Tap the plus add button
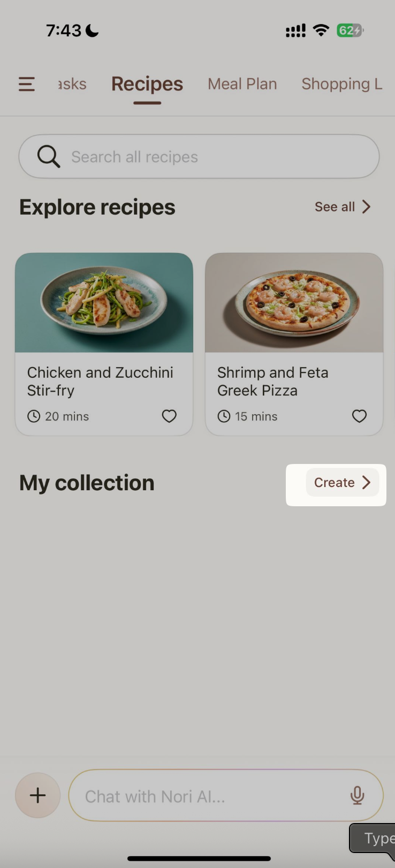The image size is (395, 868). pyautogui.click(x=37, y=795)
